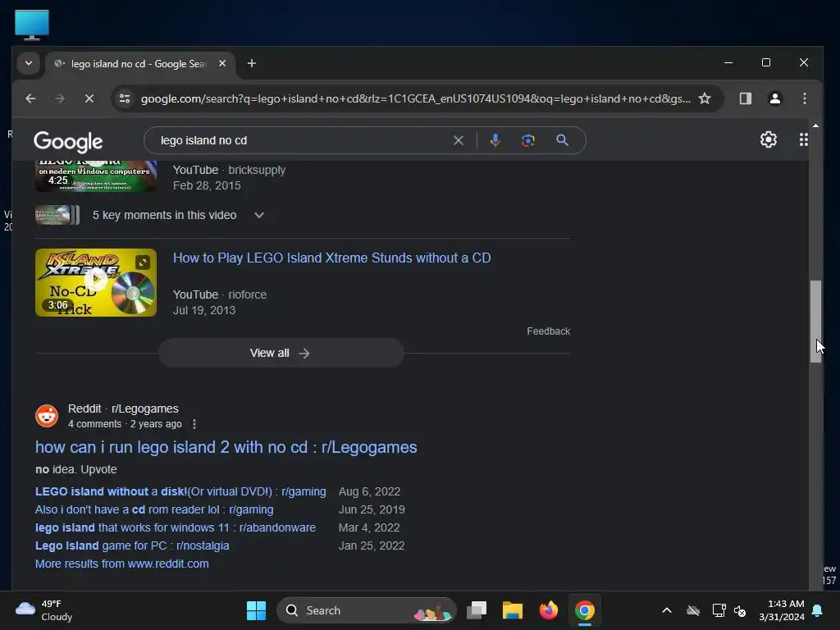Stop loading the page

click(89, 98)
